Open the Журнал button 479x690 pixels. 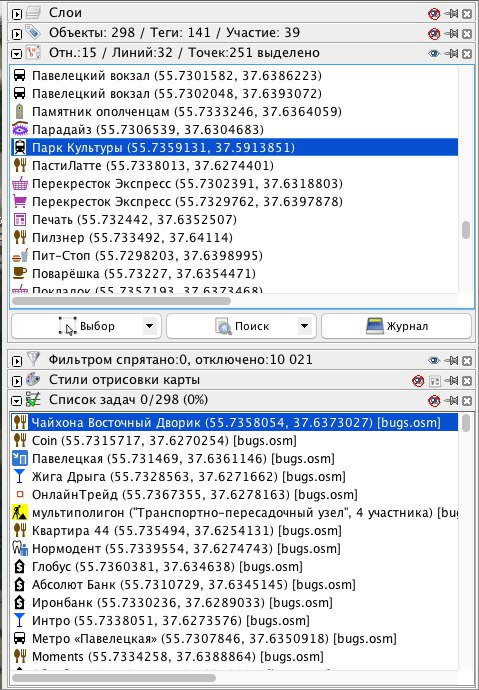[x=396, y=326]
